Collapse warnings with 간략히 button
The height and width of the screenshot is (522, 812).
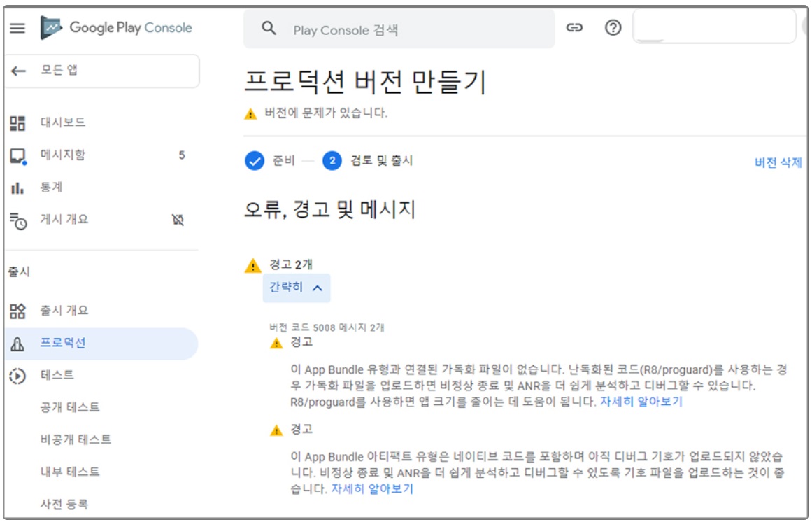point(297,288)
